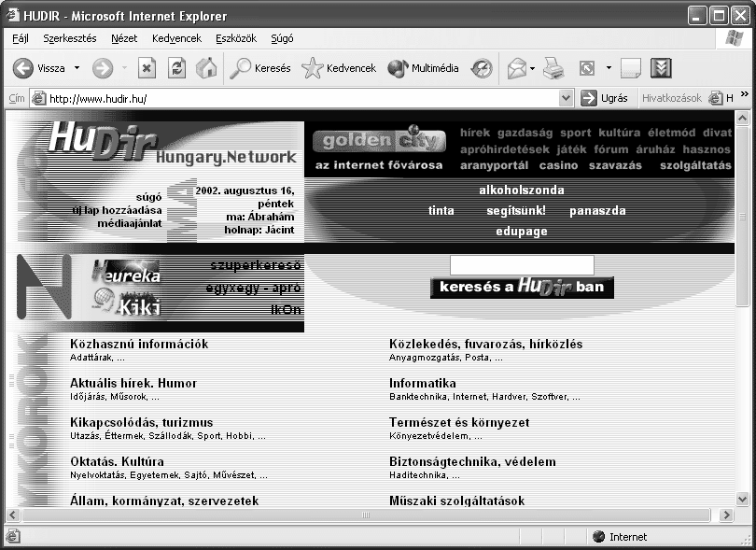Open the Kedvencek menu
This screenshot has height=550, width=756.
coord(176,38)
